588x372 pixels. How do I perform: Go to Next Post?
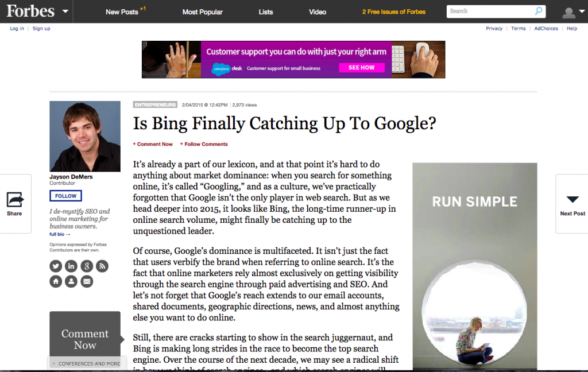[x=572, y=204]
